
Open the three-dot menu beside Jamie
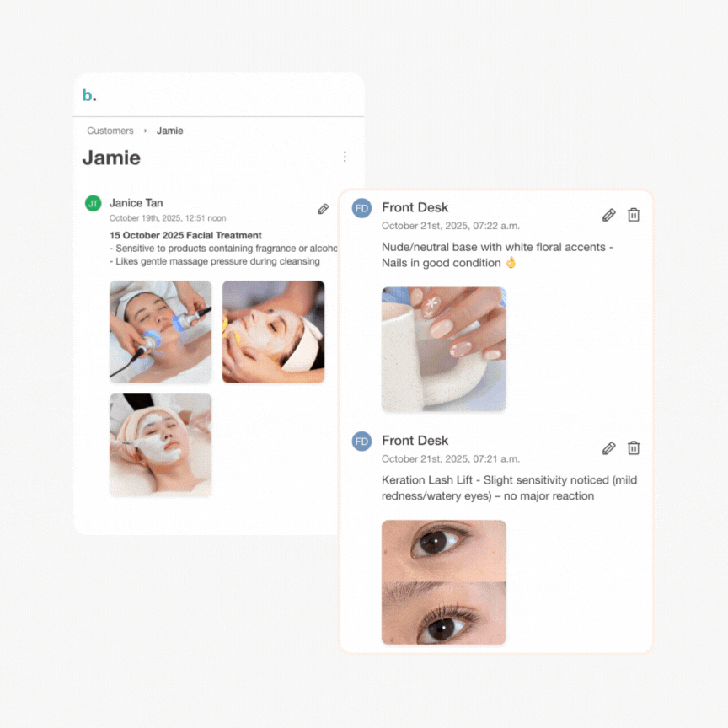pyautogui.click(x=345, y=157)
